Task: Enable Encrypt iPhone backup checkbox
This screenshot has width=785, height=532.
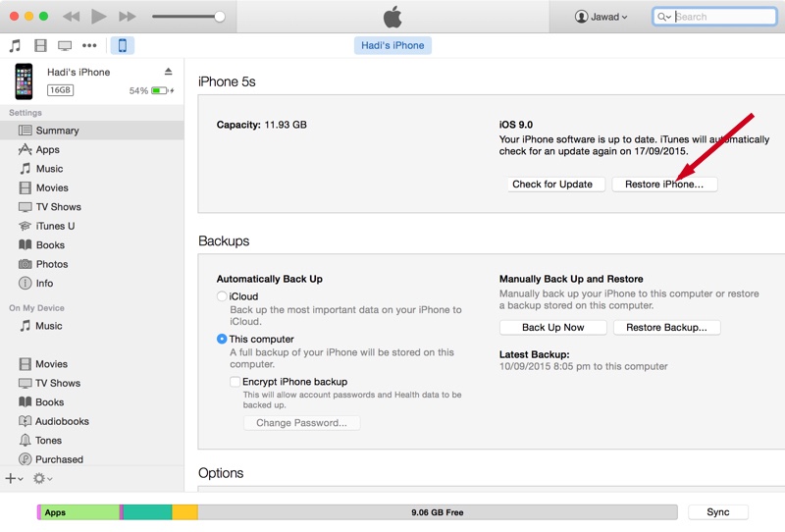Action: (235, 382)
